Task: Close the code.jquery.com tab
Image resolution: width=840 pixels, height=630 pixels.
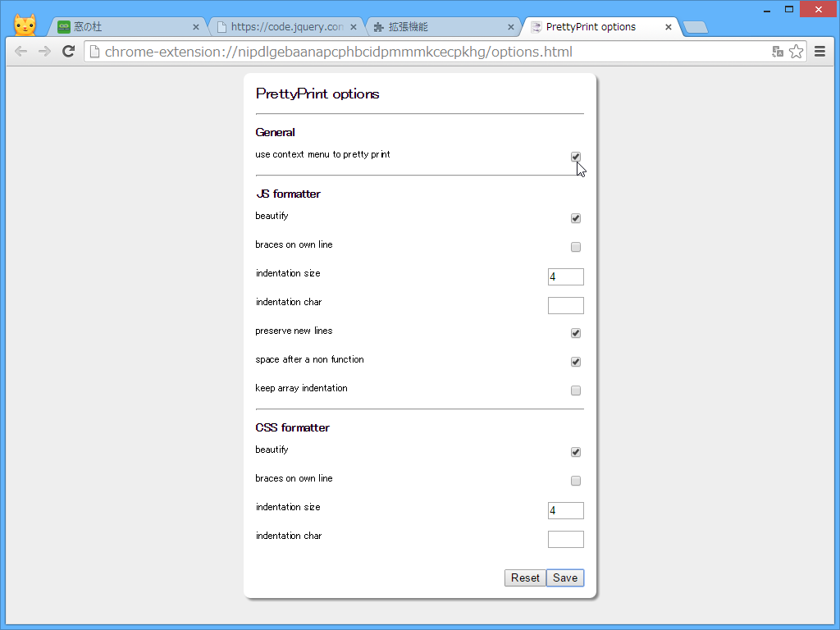Action: click(354, 27)
